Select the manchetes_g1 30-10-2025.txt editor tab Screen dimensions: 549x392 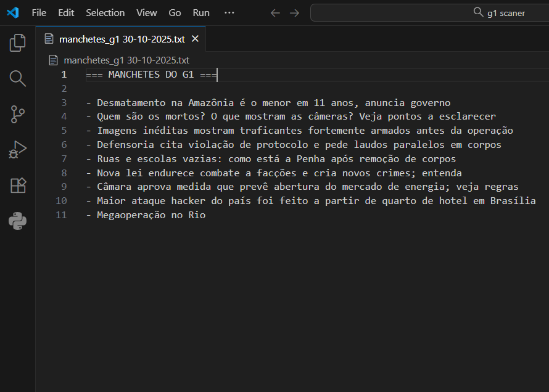122,39
